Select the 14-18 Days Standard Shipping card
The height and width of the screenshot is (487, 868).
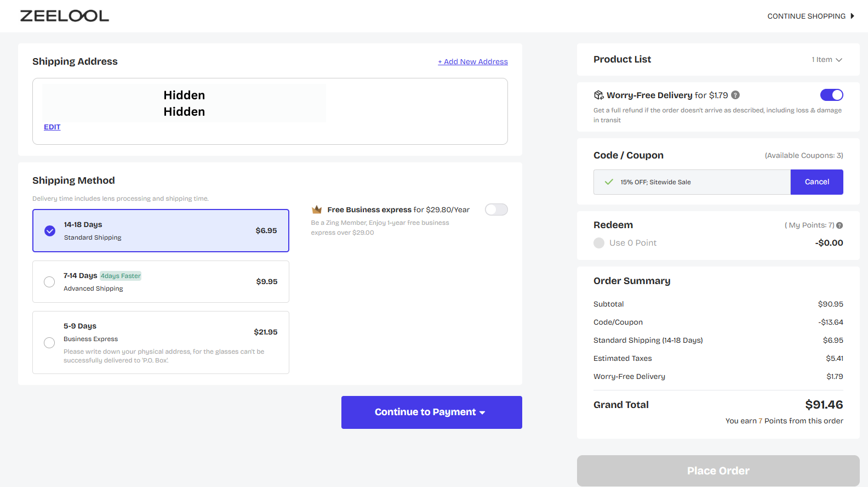point(161,231)
